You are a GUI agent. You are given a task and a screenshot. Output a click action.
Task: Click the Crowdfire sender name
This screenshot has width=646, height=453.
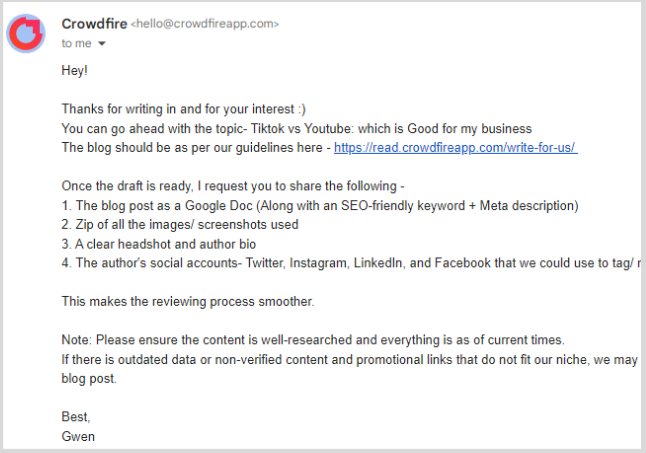click(x=94, y=24)
